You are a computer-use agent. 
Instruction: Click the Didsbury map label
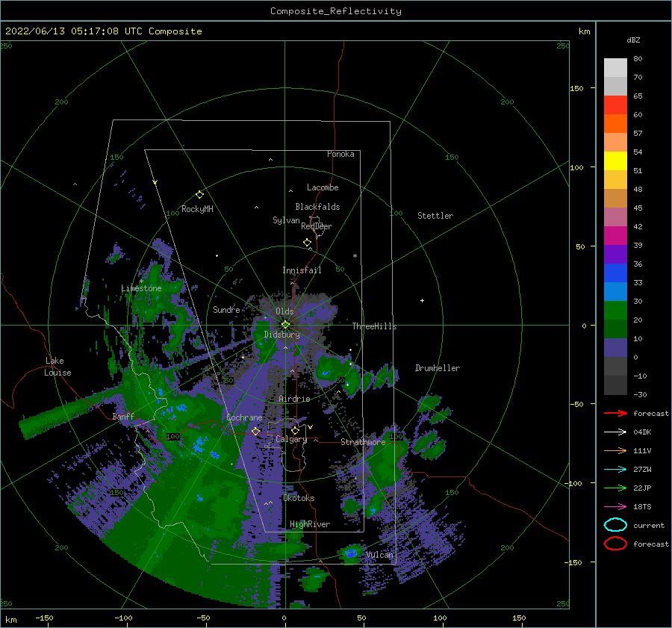coord(282,335)
